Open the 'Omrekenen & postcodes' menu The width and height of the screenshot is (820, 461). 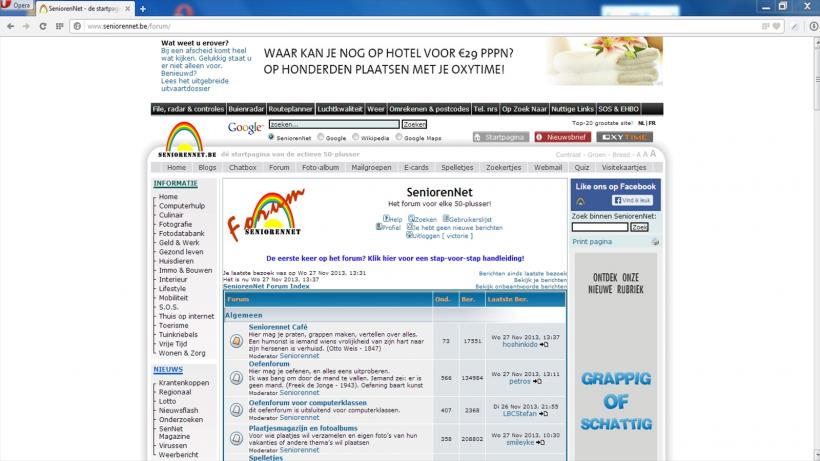point(429,108)
